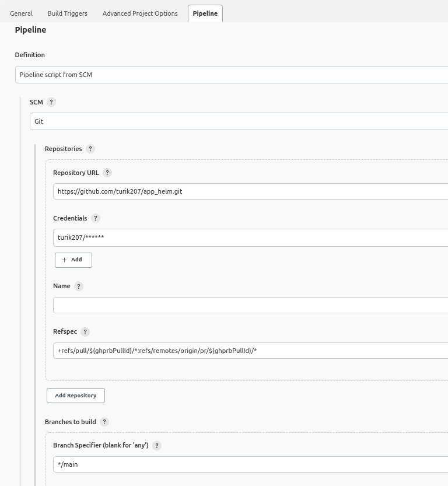
Task: Add a new credential with the Add button
Action: 73,260
